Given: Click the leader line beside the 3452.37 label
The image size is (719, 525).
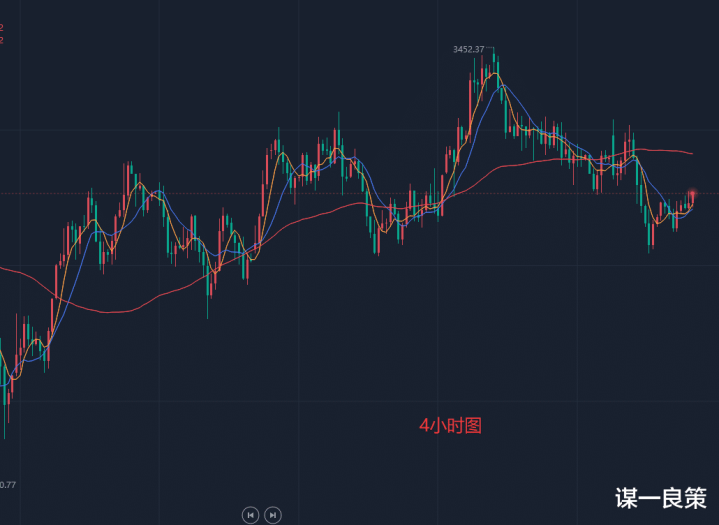Looking at the screenshot, I should [488, 49].
